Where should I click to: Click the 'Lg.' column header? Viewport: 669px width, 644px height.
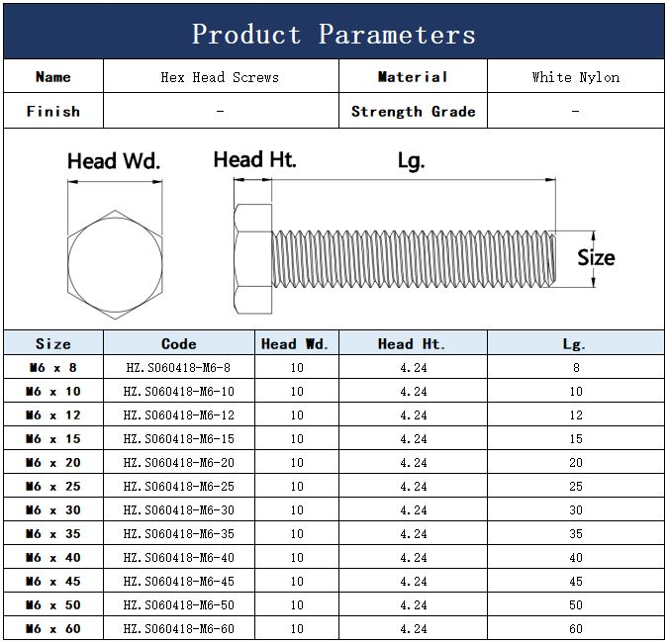(575, 344)
